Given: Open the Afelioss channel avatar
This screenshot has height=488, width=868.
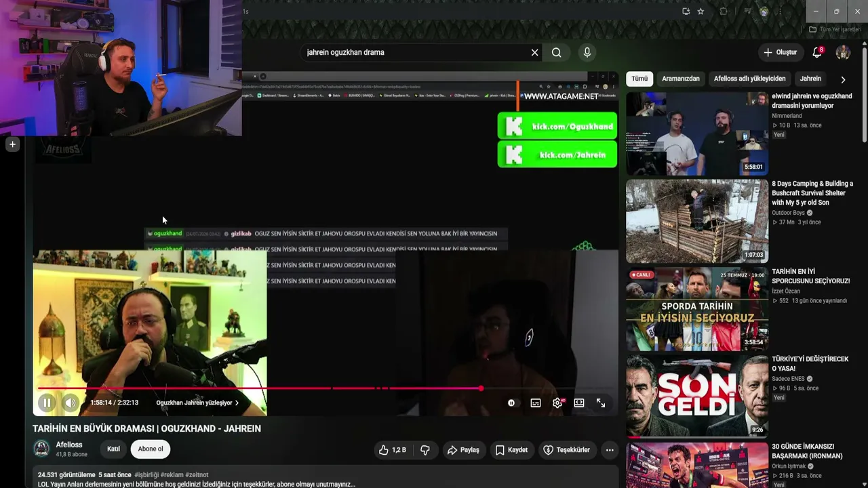Looking at the screenshot, I should pos(41,449).
